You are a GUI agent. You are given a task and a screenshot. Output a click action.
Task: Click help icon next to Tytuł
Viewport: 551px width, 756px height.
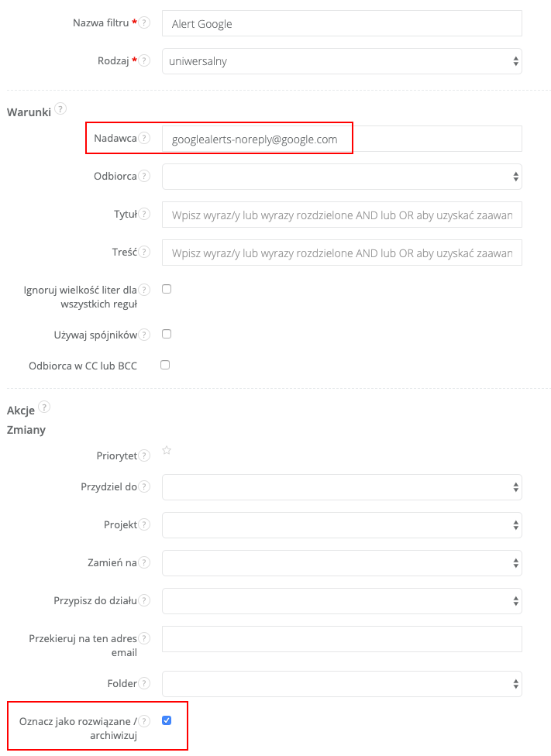[145, 214]
